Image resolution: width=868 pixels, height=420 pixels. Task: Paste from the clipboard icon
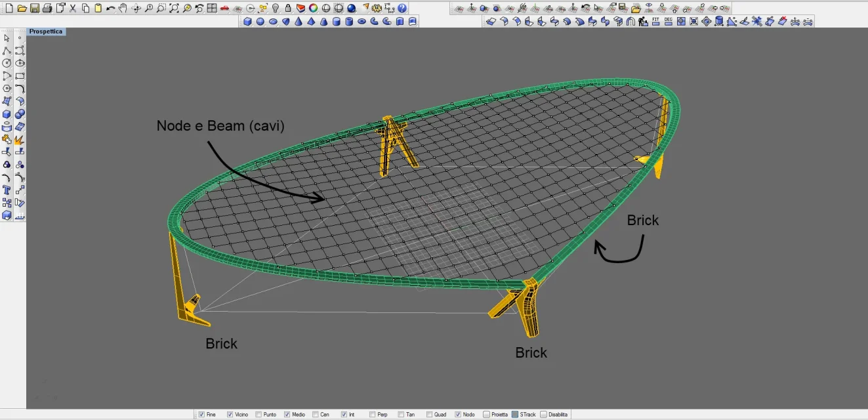pyautogui.click(x=98, y=9)
